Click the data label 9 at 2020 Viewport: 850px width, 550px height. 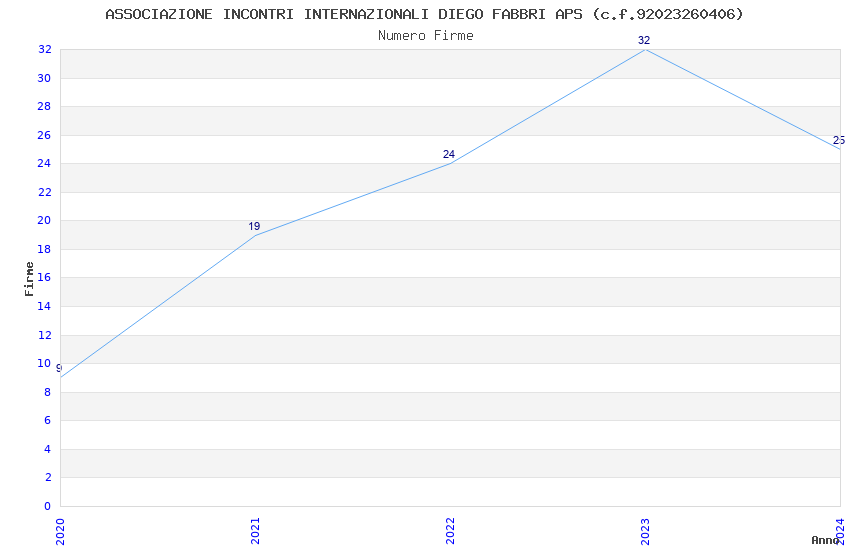(59, 368)
